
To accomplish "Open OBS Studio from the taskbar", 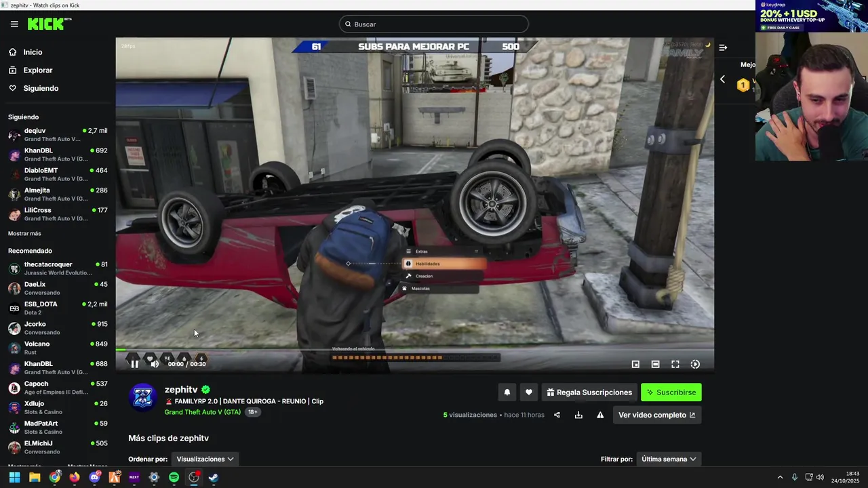I will tap(194, 477).
